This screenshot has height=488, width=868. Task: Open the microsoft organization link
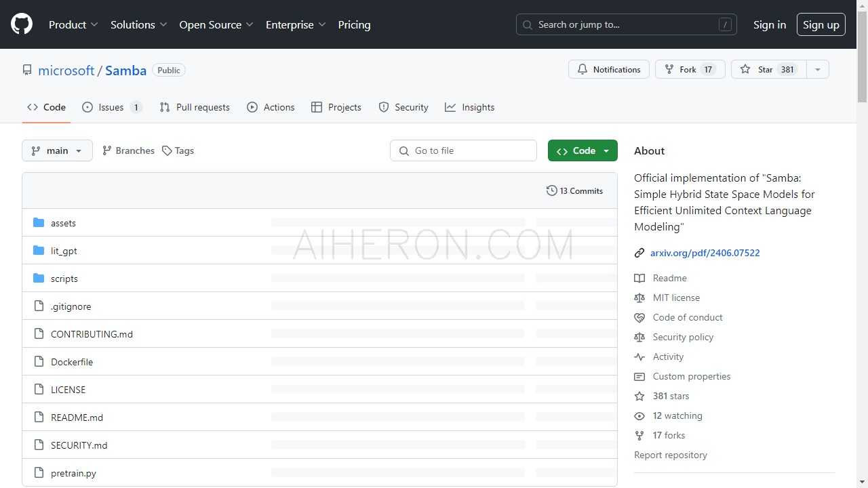click(x=66, y=70)
